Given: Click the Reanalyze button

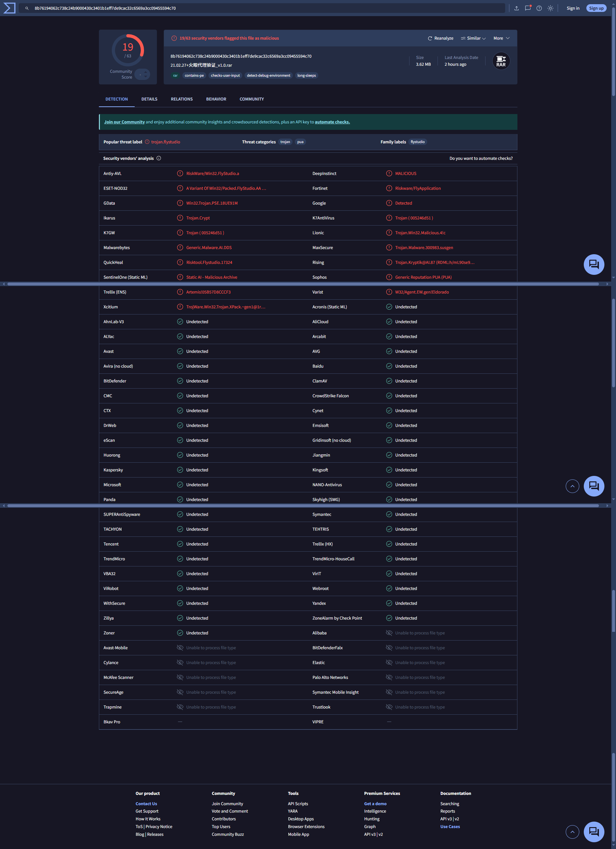Looking at the screenshot, I should coord(440,38).
